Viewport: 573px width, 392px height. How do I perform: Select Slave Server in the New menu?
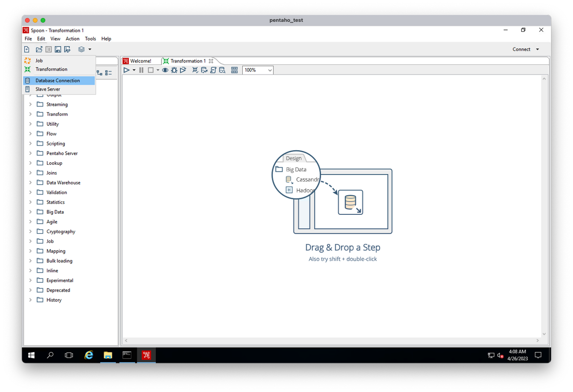point(59,89)
